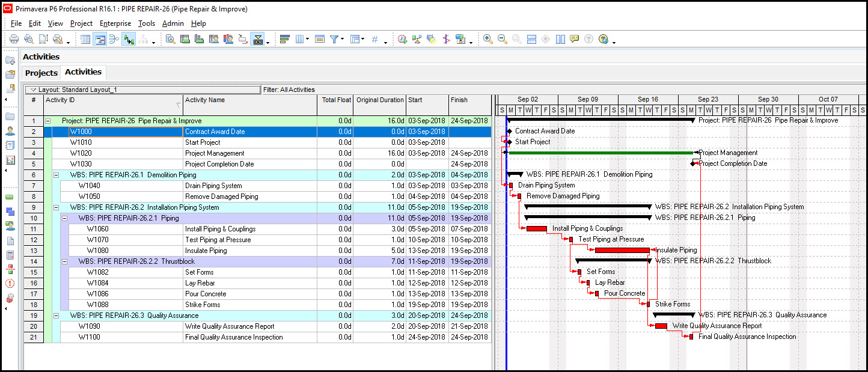Collapse the WBS Demolition Piping group
The height and width of the screenshot is (372, 868).
pos(57,175)
